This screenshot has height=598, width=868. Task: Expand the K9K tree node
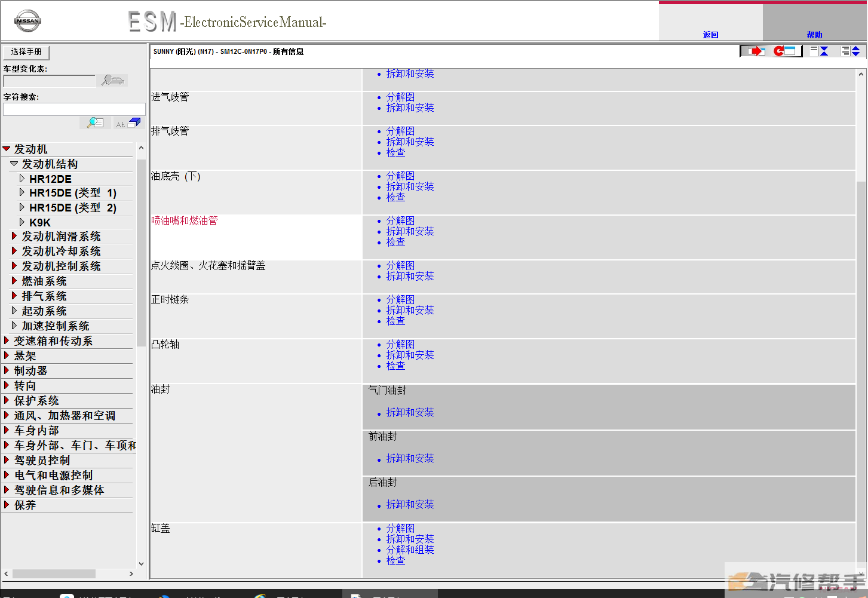(x=22, y=222)
